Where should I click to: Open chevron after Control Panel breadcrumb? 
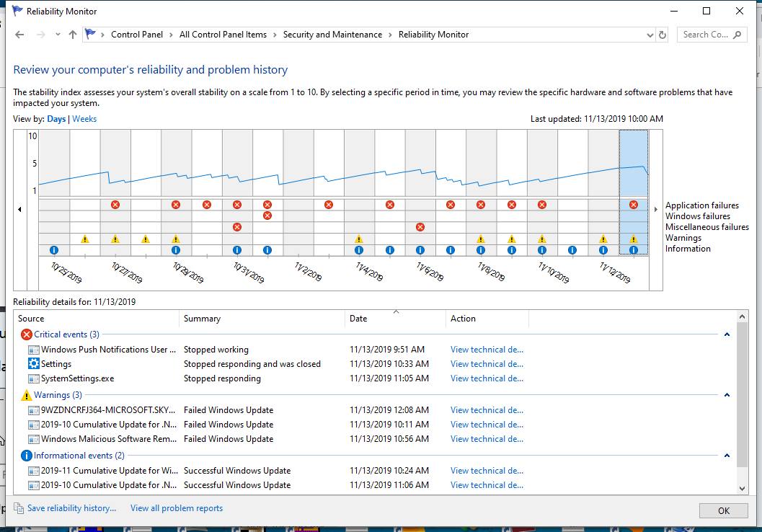tap(171, 35)
